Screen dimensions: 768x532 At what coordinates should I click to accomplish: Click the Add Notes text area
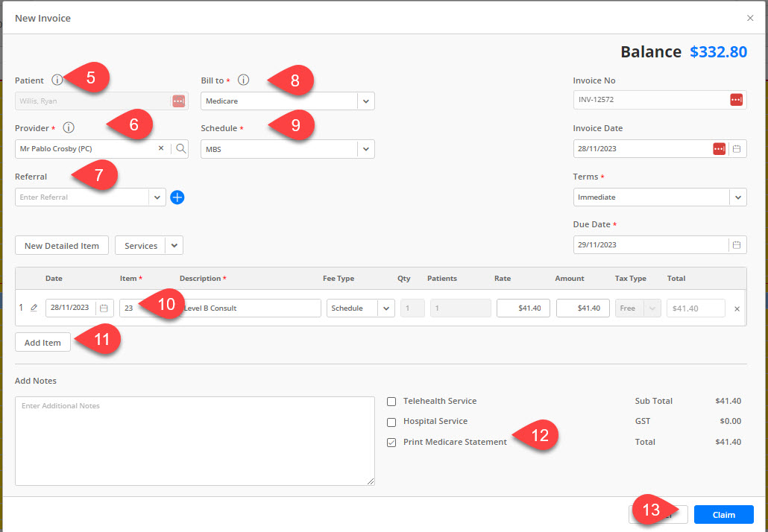(x=195, y=441)
